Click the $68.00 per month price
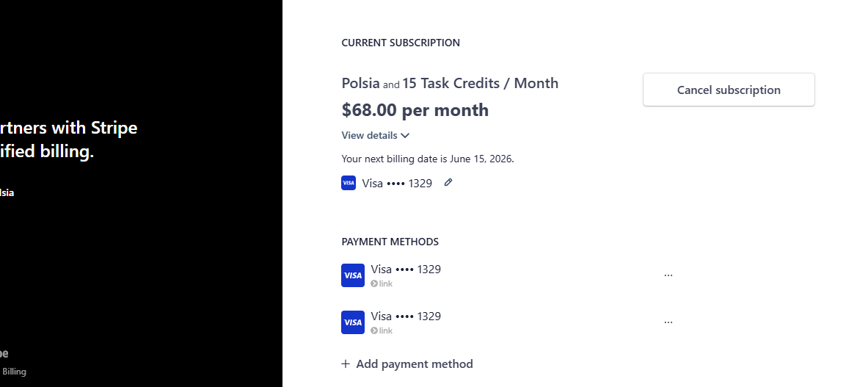 coord(415,109)
